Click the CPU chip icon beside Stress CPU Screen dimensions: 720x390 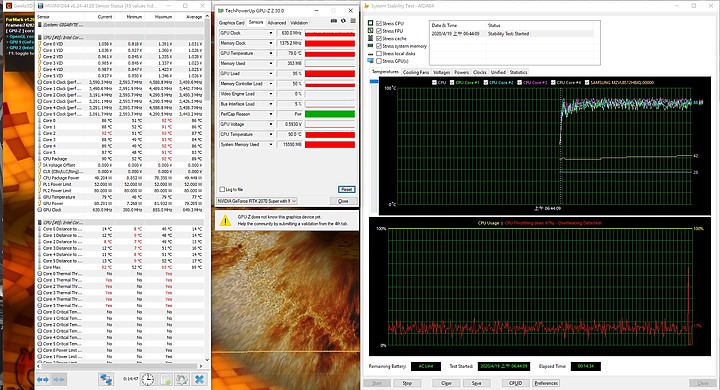(x=371, y=23)
